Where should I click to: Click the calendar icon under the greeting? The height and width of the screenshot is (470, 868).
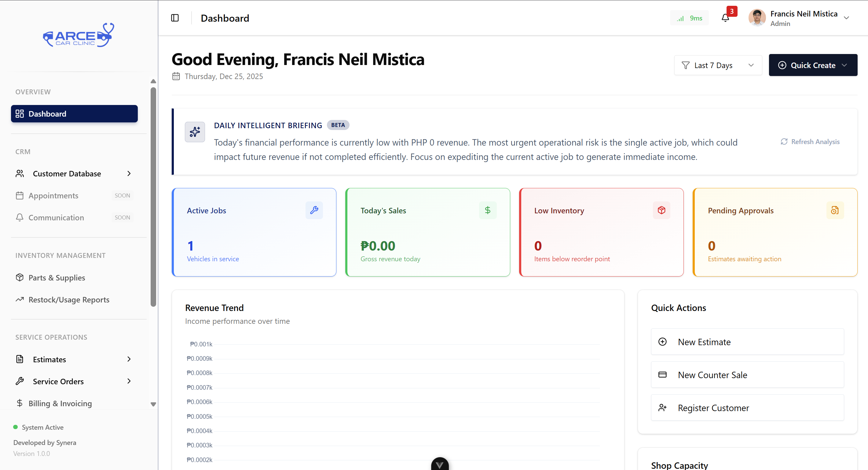click(176, 76)
